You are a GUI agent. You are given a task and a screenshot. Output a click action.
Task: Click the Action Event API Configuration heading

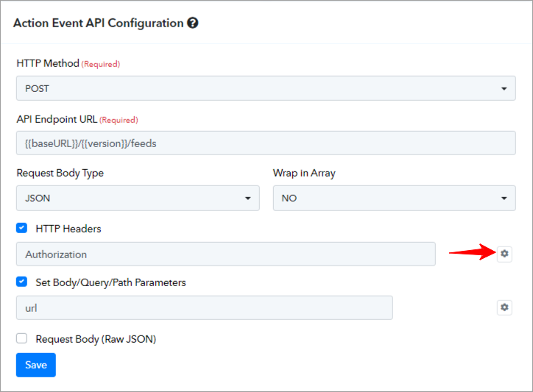98,23
